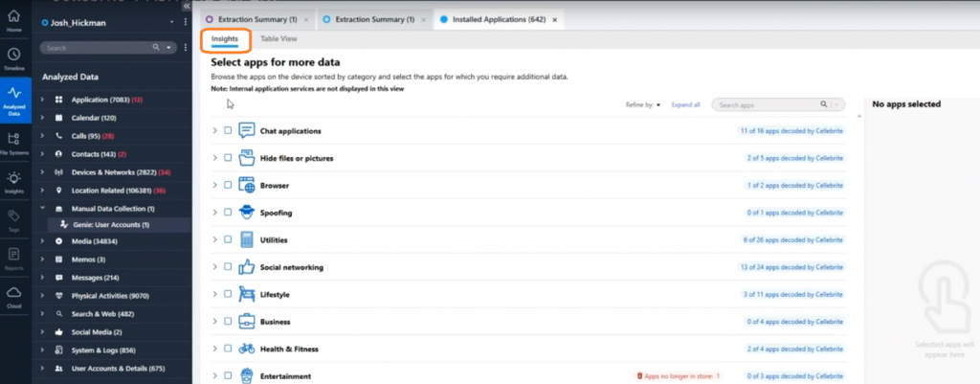Select Genie: User Accounts tree item
This screenshot has height=384, width=980.
[x=111, y=224]
